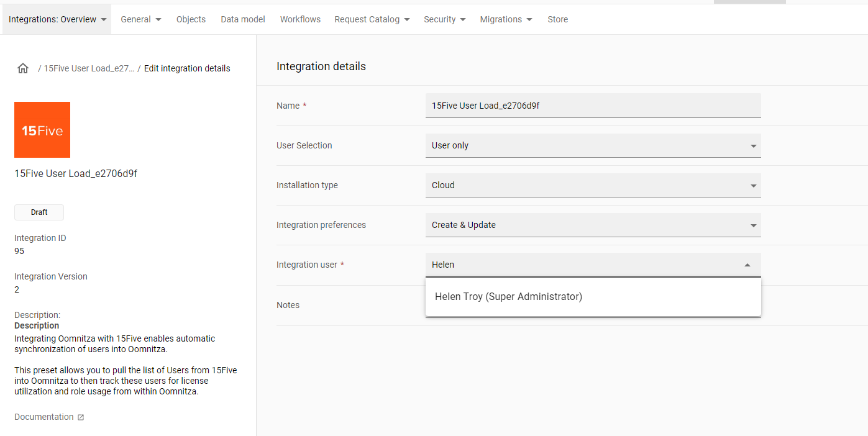This screenshot has height=436, width=868.
Task: Click the 15Five User Load breadcrumb link
Action: tap(89, 68)
